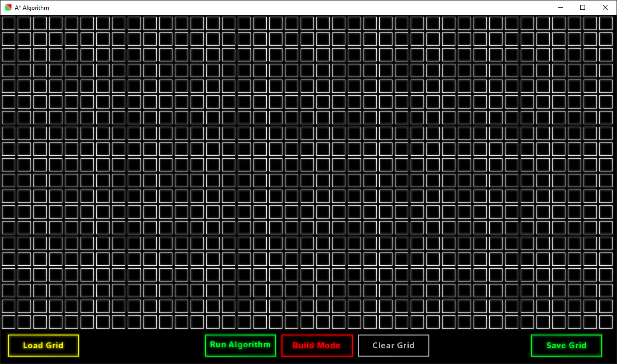Viewport: 617px width, 364px height.
Task: Click the A* Algorithm title bar icon
Action: pos(8,8)
